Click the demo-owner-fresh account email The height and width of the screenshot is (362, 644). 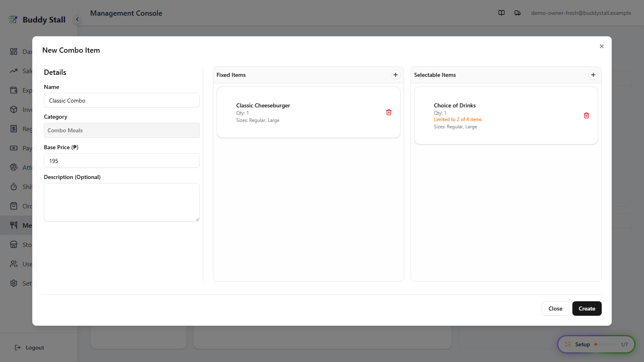(581, 13)
